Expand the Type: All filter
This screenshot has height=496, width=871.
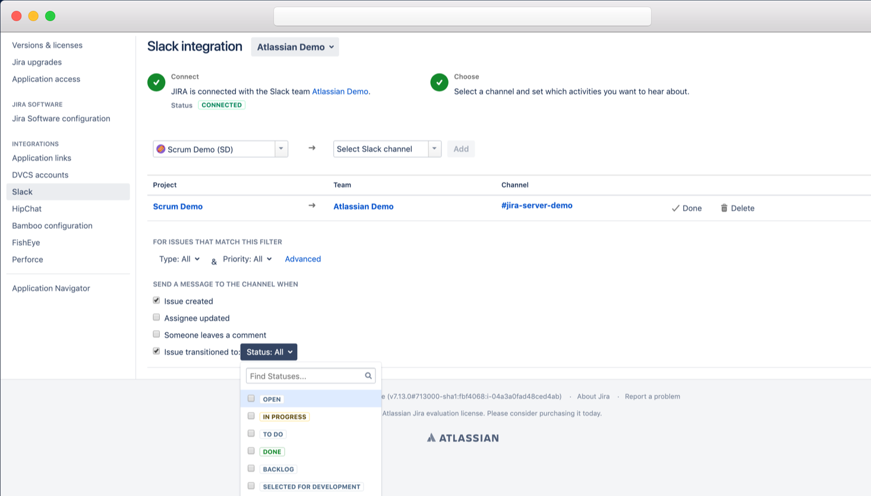(179, 259)
